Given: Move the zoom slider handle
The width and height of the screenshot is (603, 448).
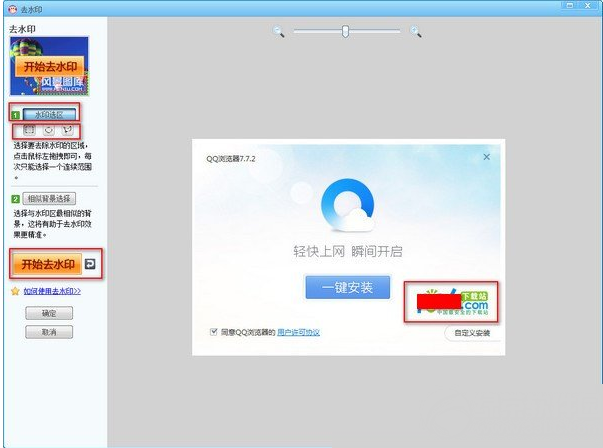Looking at the screenshot, I should point(345,31).
